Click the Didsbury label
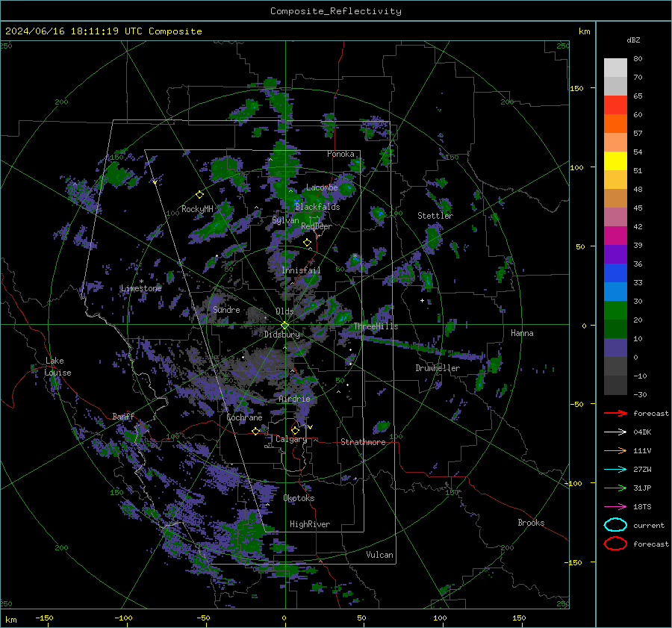672x628 pixels. pos(281,335)
